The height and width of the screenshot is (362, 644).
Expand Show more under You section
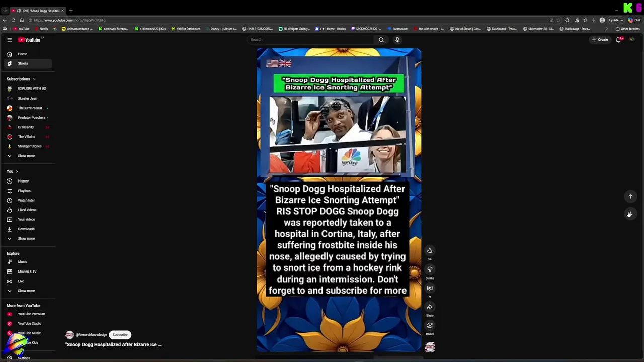tap(27, 238)
